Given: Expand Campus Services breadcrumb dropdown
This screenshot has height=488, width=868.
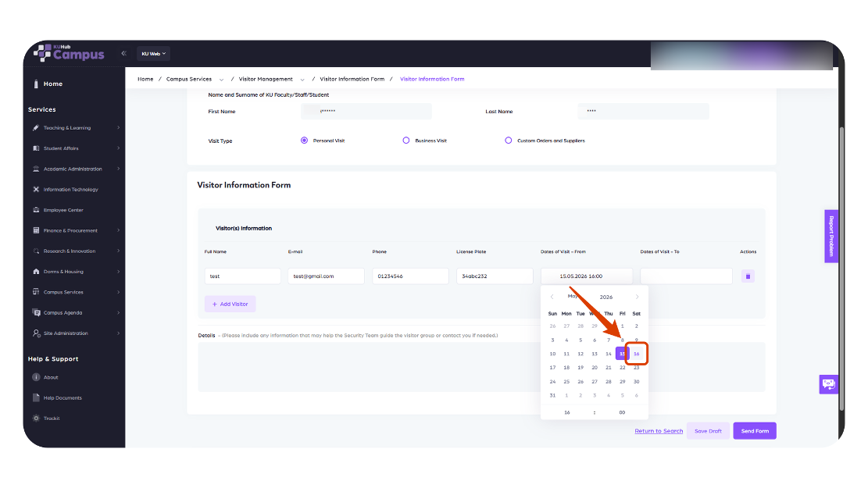Looking at the screenshot, I should tap(221, 80).
